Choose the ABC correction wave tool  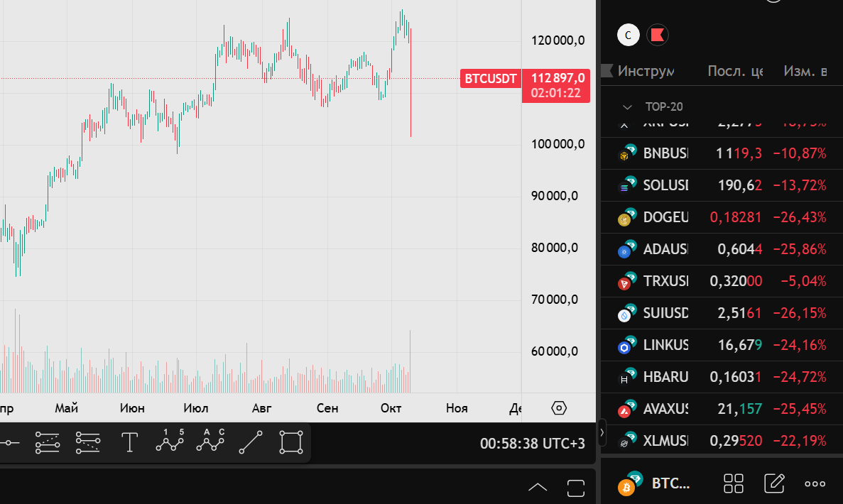pyautogui.click(x=210, y=442)
